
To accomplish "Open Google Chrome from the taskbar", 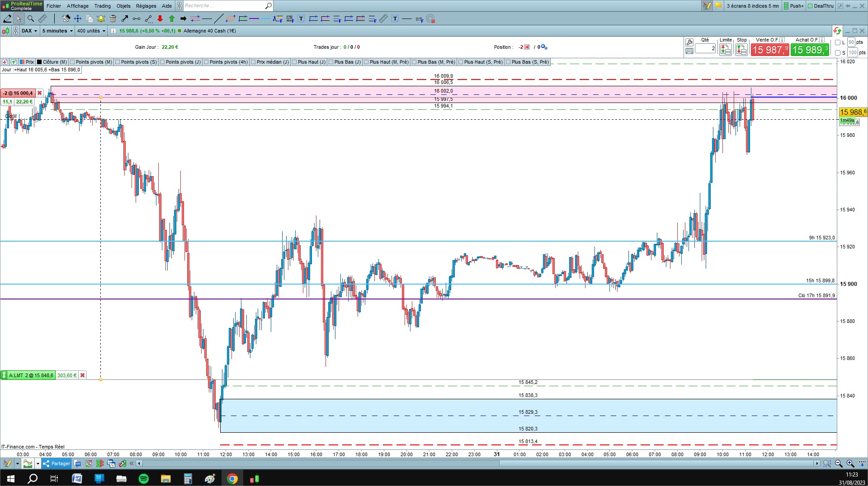I will coord(232,479).
